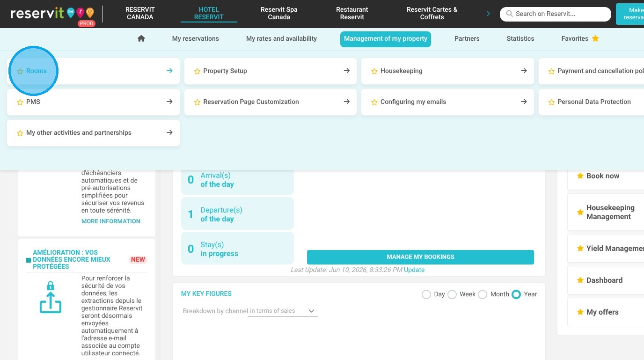
Task: Switch to Reservit Spa Canada
Action: 279,13
